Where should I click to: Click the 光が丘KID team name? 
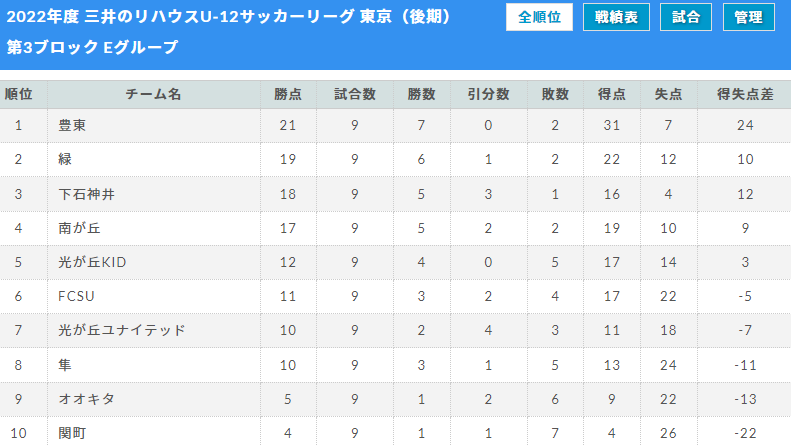coord(92,262)
